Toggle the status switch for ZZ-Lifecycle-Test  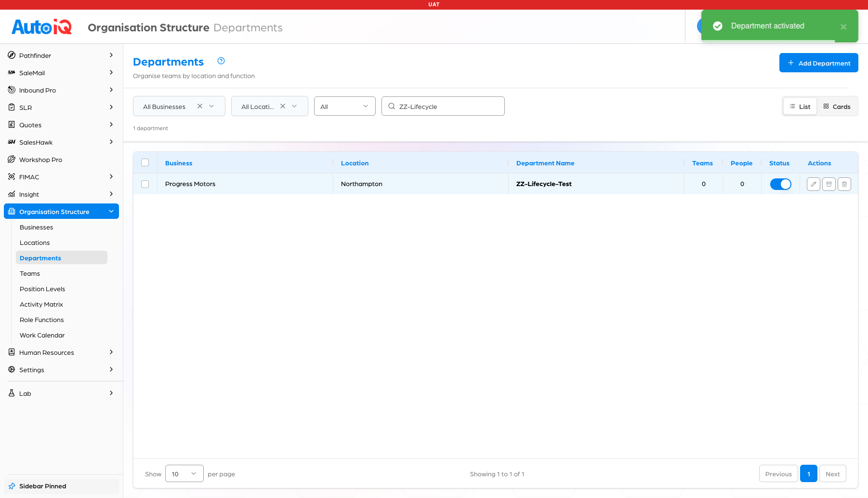click(780, 184)
